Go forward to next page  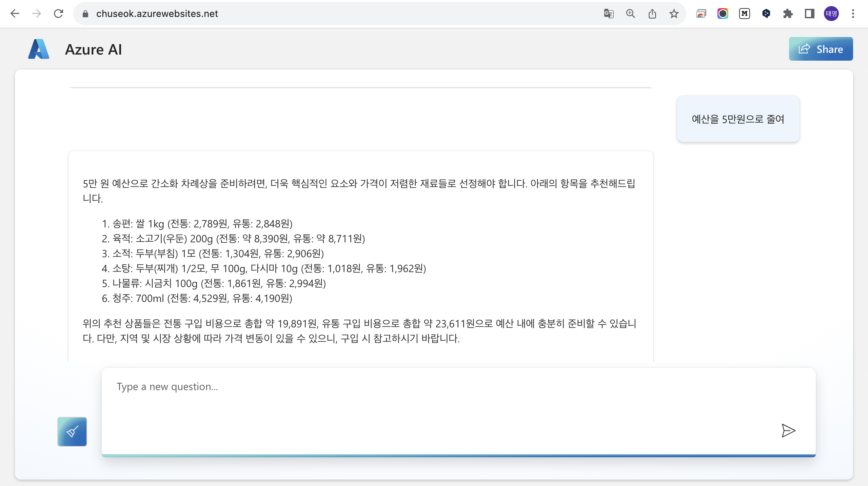tap(37, 14)
